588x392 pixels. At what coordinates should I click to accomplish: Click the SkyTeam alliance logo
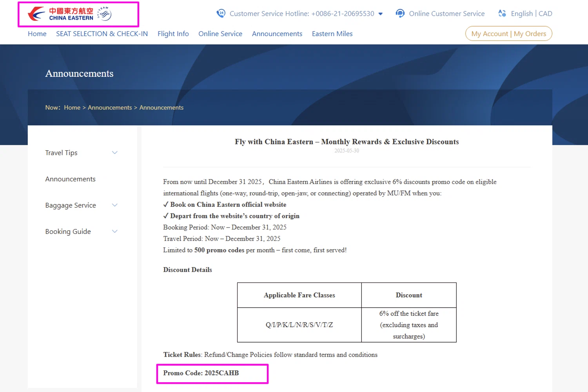104,14
